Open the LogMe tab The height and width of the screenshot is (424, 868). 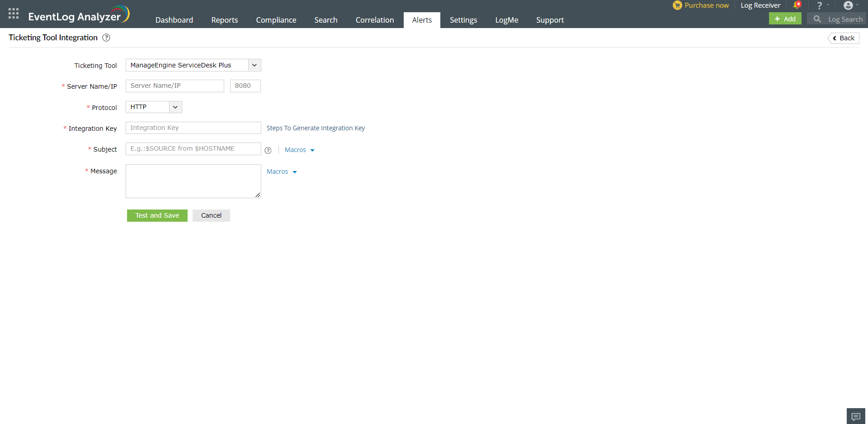coord(507,20)
